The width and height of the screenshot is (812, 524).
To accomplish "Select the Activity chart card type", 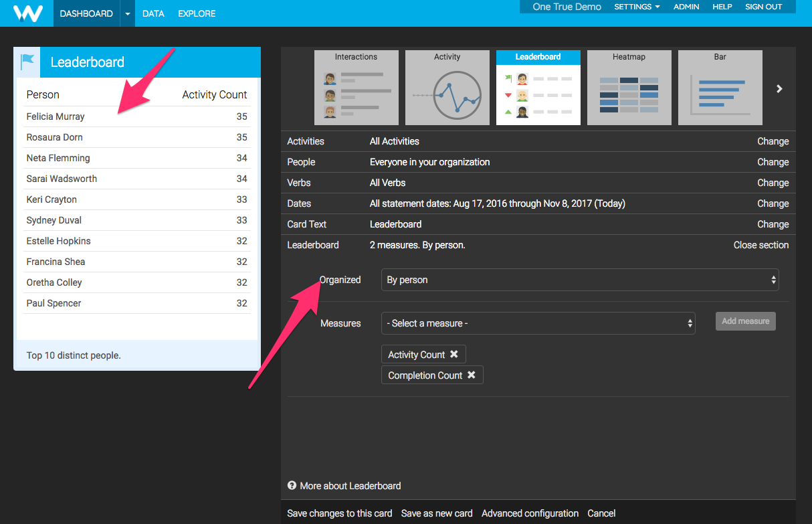I will (447, 88).
